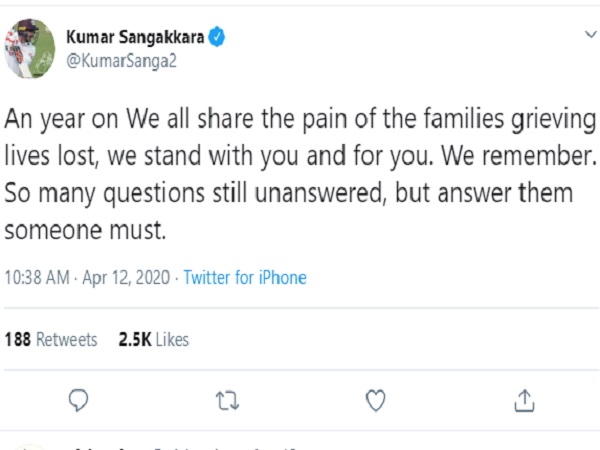The image size is (600, 450).
Task: Click the 10:38 AM time stamp
Action: click(x=37, y=277)
